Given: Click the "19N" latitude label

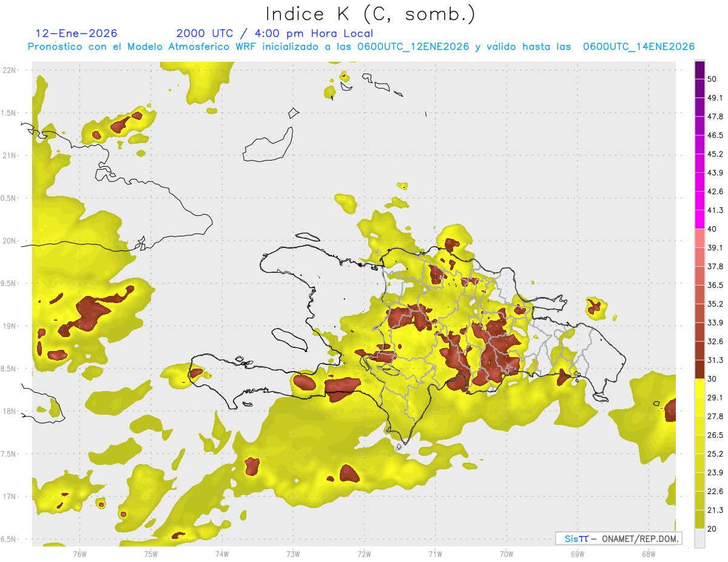Looking at the screenshot, I should (9, 326).
